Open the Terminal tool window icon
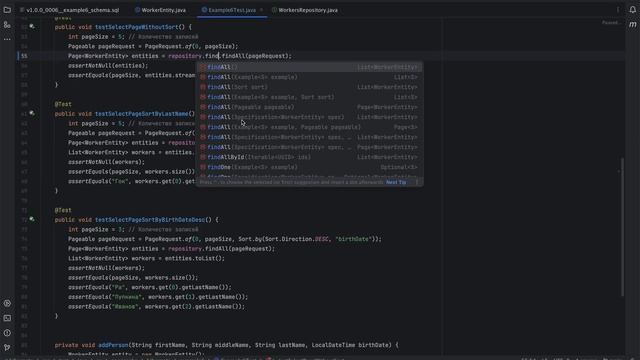 coord(7,318)
